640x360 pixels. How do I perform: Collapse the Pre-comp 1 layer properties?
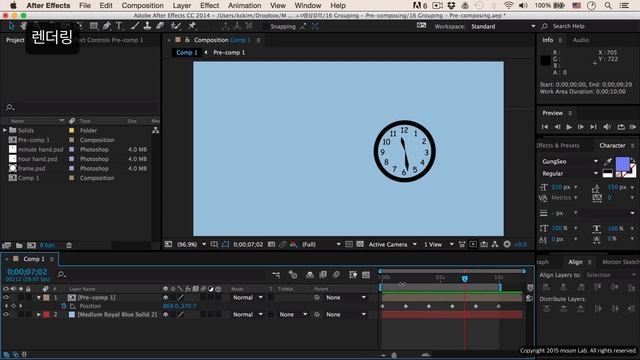39,298
